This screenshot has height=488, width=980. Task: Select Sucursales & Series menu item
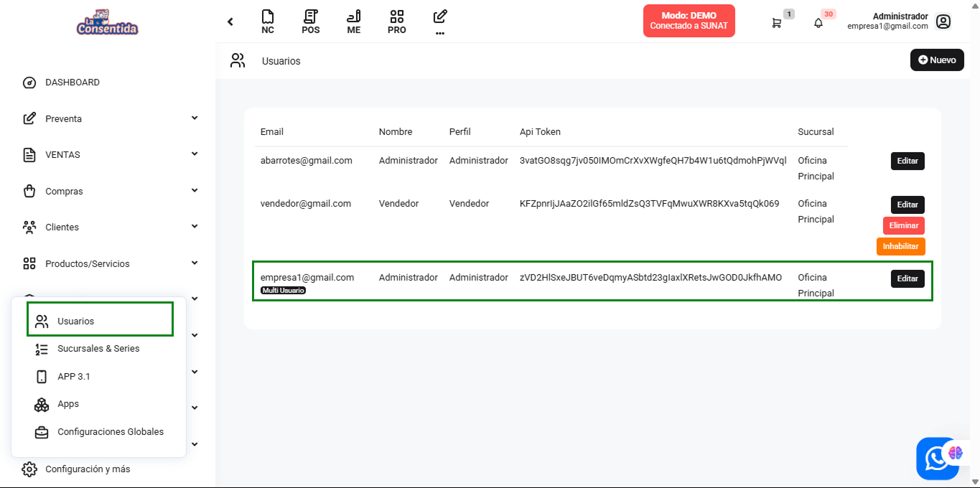click(x=98, y=349)
